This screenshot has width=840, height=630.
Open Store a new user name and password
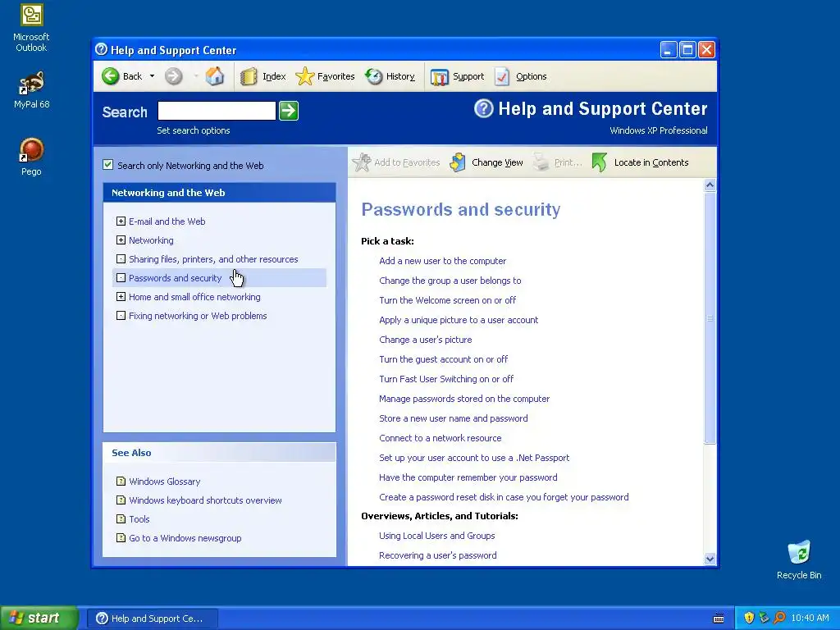click(x=453, y=418)
